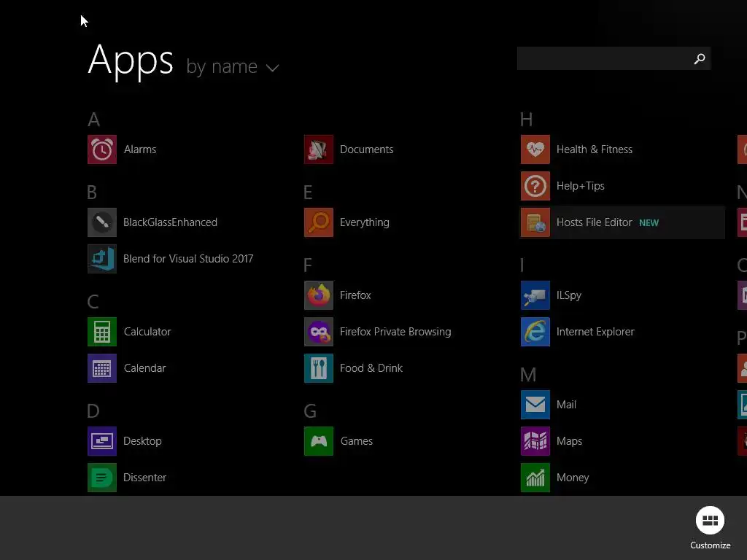The width and height of the screenshot is (747, 560).
Task: Open the purple Calendar icon
Action: (102, 368)
